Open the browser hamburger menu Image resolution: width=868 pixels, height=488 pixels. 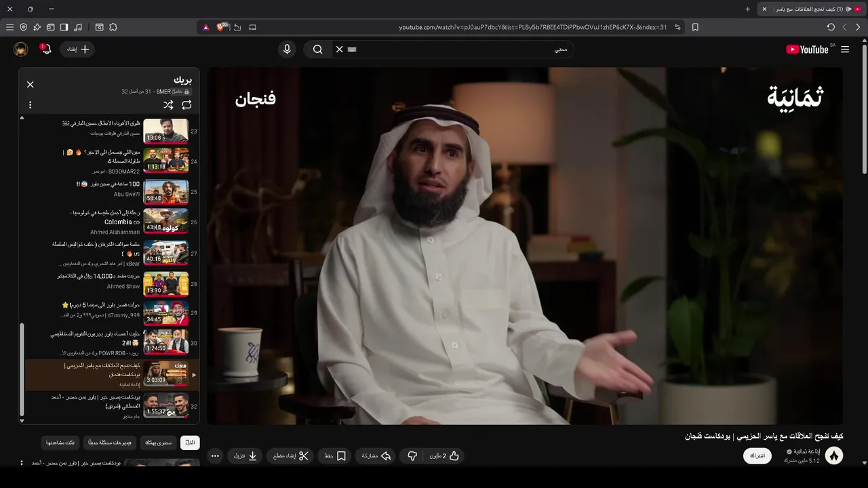9,27
